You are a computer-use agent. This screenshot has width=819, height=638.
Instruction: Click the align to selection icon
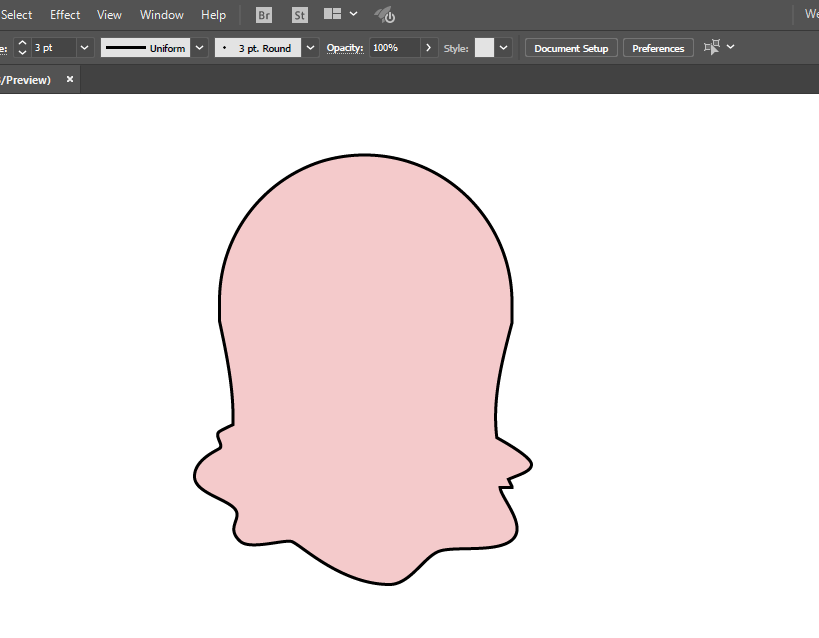(x=712, y=47)
